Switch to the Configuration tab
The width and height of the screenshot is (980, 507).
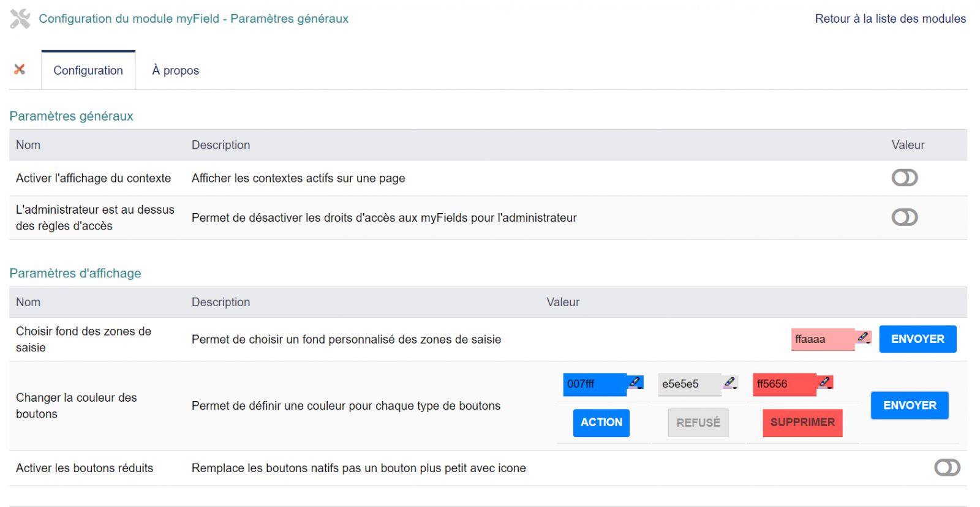tap(88, 70)
